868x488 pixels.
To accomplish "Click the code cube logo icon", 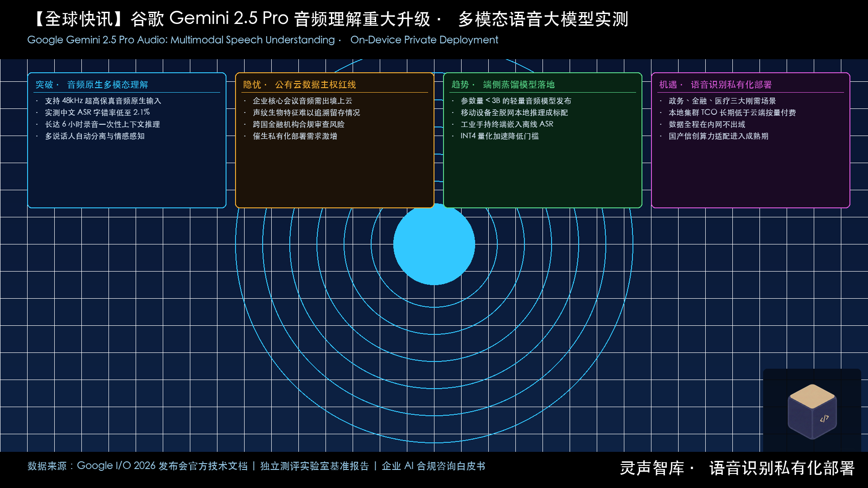I will (812, 411).
